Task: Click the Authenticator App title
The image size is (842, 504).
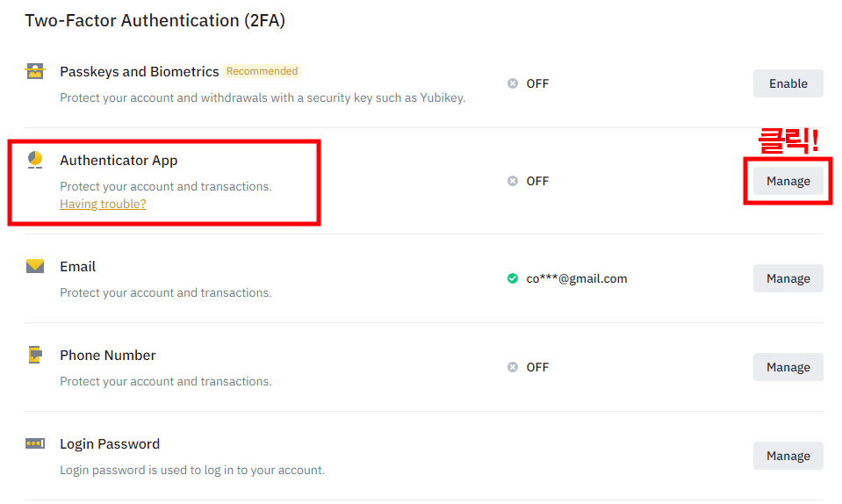Action: tap(119, 160)
